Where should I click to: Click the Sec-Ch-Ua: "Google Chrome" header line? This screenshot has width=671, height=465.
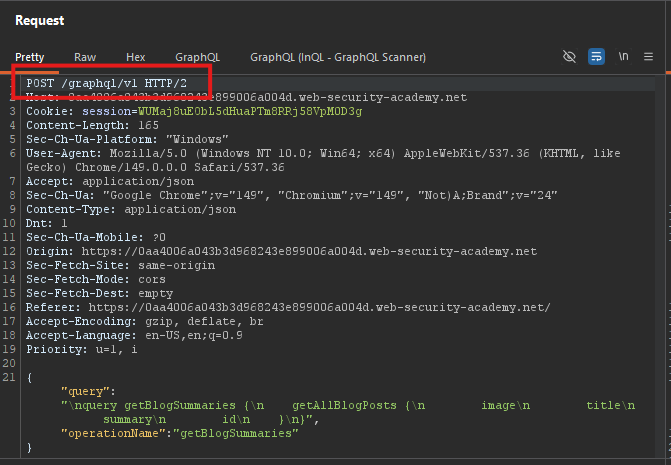tap(291, 195)
